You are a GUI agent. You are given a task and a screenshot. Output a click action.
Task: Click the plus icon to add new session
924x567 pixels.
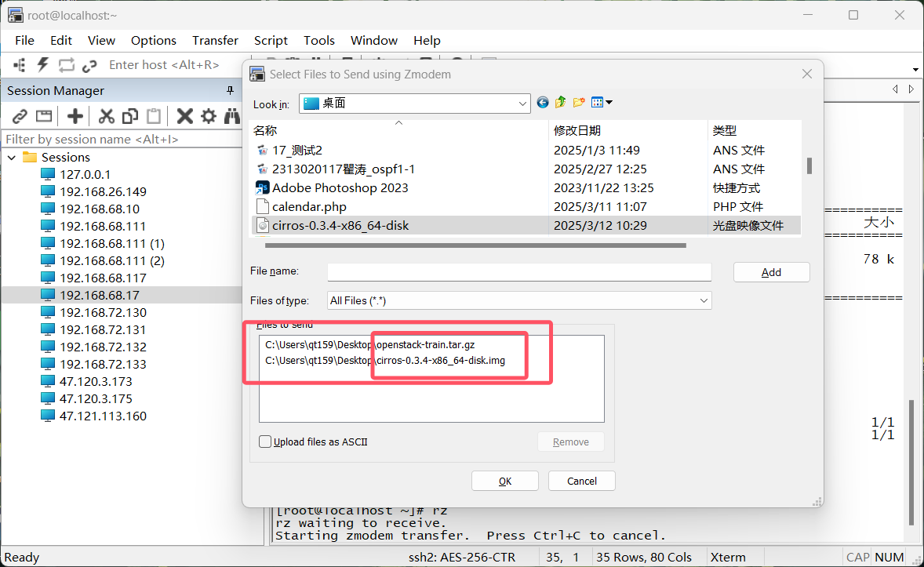(75, 117)
